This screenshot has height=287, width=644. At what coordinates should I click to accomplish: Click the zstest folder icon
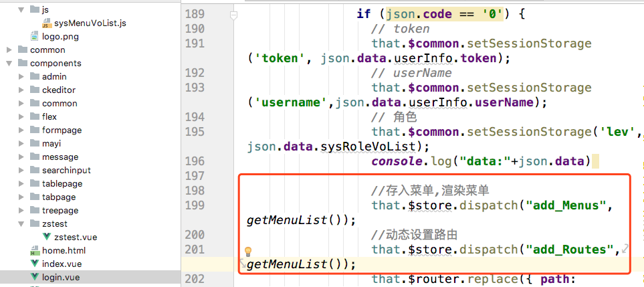[x=35, y=223]
